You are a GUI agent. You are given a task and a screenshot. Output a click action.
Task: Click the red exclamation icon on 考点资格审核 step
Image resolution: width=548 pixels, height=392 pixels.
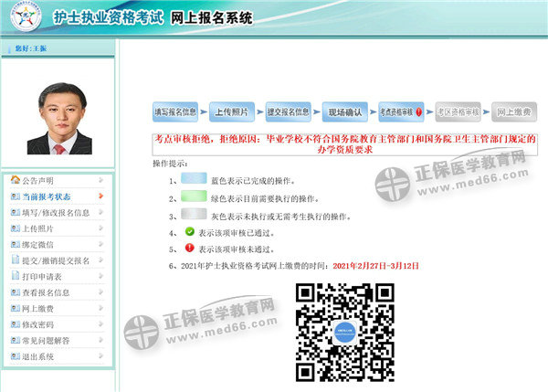[419, 111]
